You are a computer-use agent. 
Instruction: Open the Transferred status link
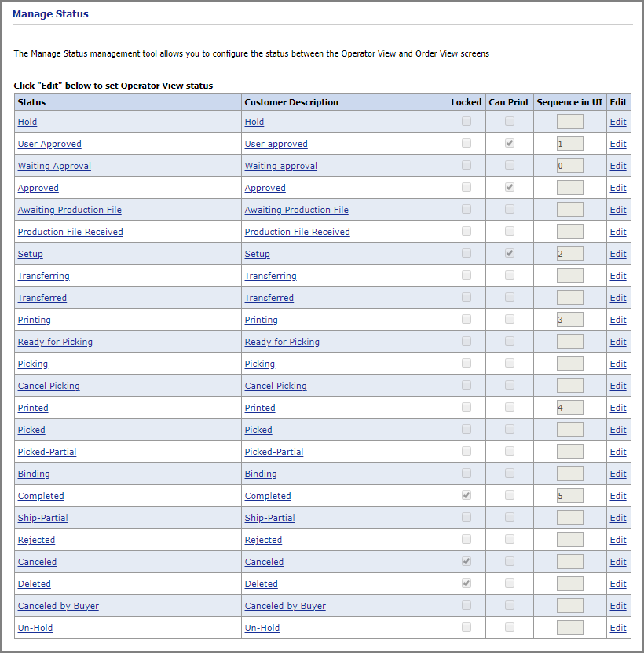tap(42, 298)
